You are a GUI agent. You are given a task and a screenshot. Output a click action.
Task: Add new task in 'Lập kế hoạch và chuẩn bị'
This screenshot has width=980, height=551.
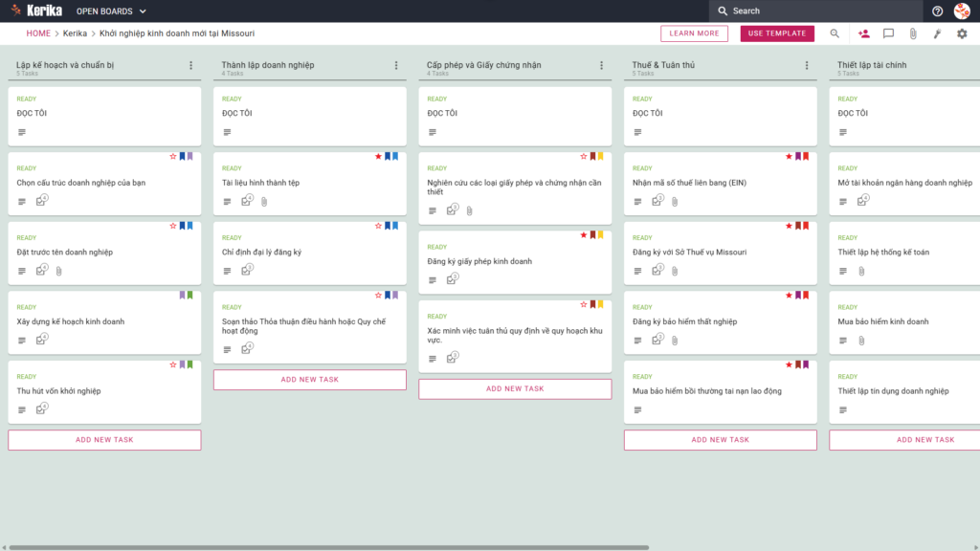click(x=104, y=440)
